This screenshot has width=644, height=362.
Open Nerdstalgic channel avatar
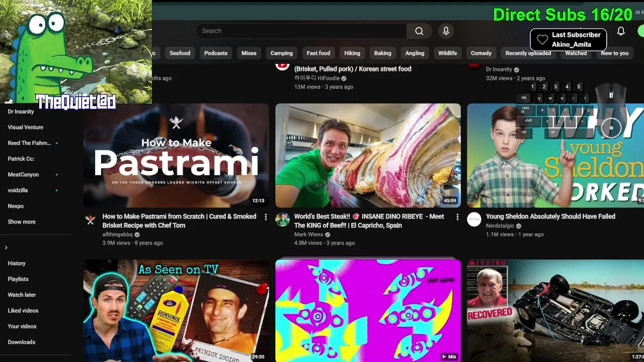474,219
